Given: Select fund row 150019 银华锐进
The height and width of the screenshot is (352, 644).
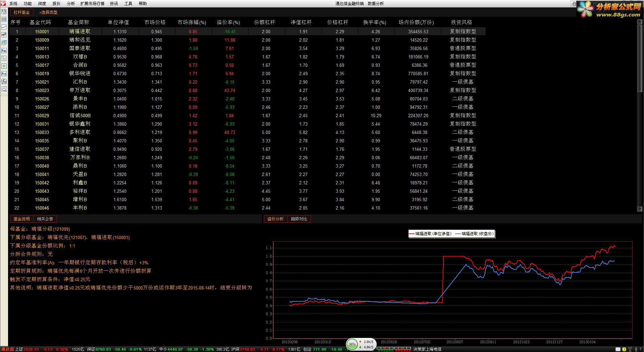Looking at the screenshot, I should coord(247,74).
